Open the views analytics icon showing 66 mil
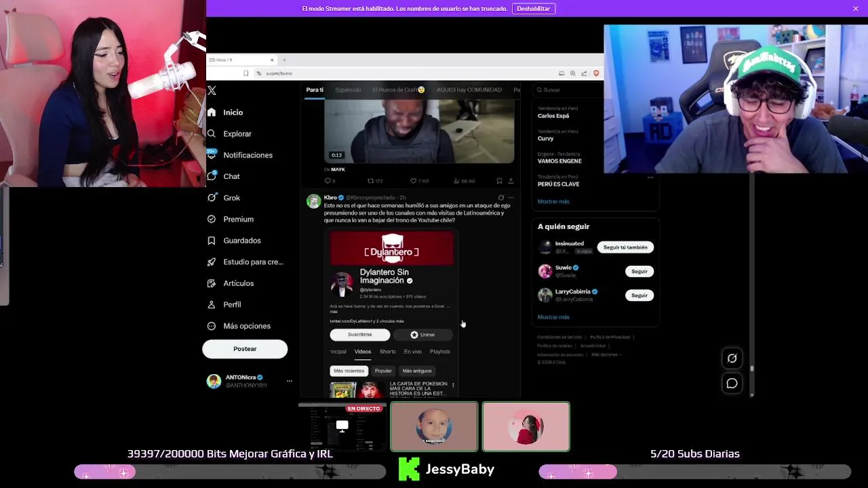This screenshot has height=488, width=868. click(x=456, y=181)
